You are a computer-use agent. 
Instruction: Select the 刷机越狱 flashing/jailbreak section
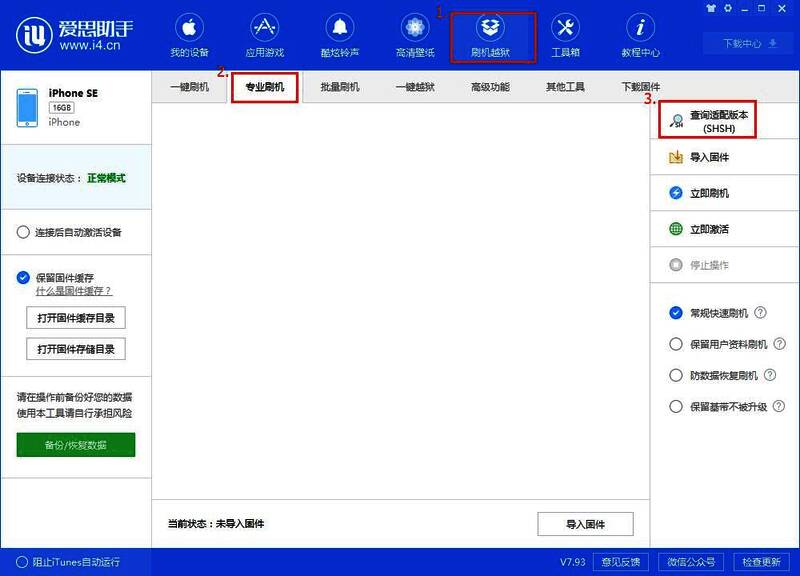[491, 30]
